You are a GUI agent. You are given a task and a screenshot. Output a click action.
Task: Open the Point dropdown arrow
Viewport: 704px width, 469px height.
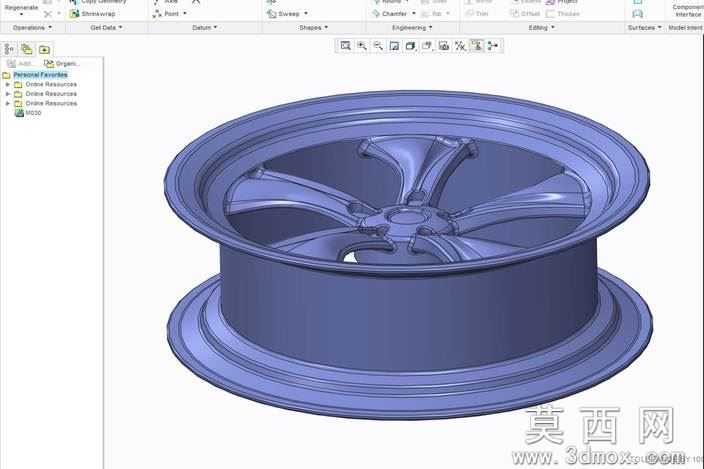click(185, 14)
